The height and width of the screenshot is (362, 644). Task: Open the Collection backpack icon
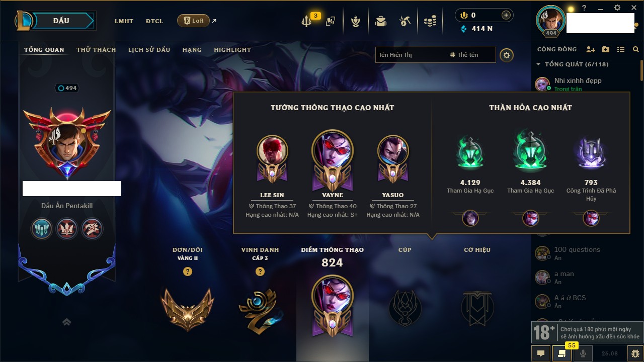click(x=381, y=21)
